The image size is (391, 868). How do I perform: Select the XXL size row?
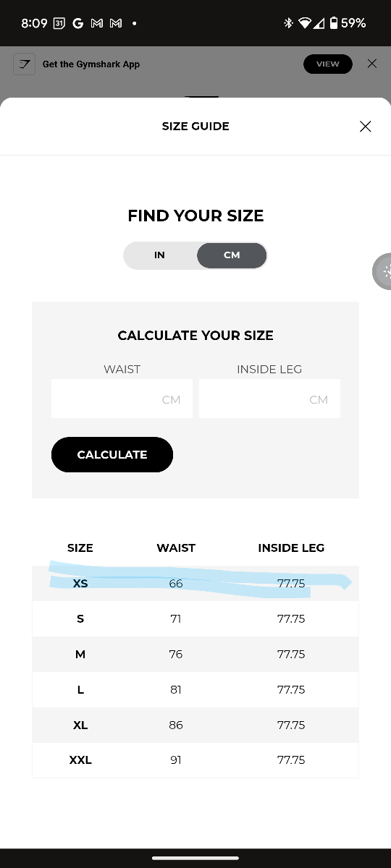click(195, 760)
